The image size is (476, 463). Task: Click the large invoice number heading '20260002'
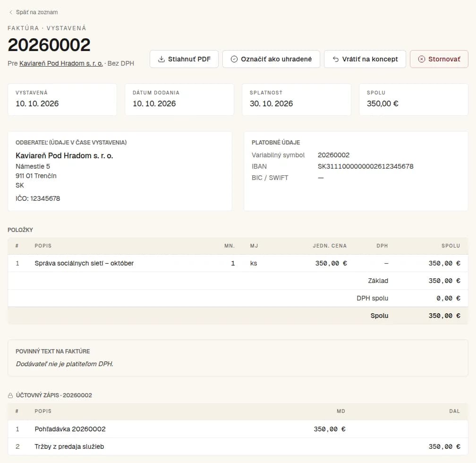point(49,45)
